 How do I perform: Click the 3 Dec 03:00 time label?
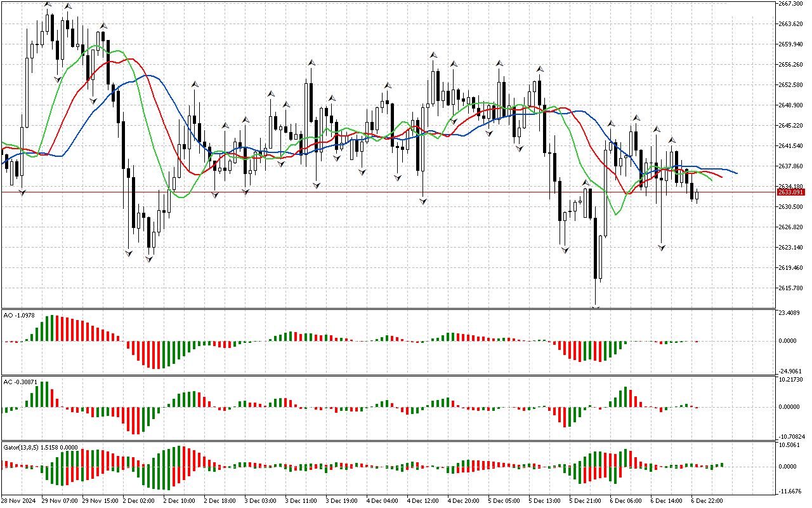click(x=261, y=501)
